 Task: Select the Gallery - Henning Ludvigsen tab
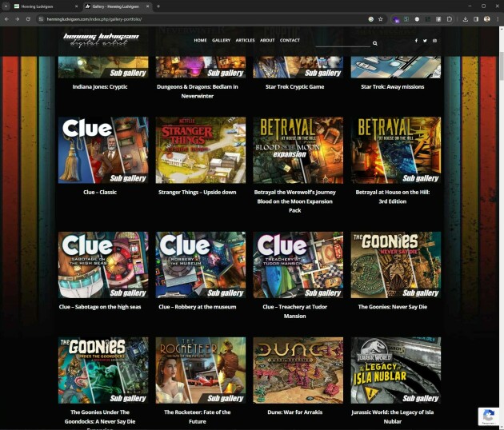point(118,6)
